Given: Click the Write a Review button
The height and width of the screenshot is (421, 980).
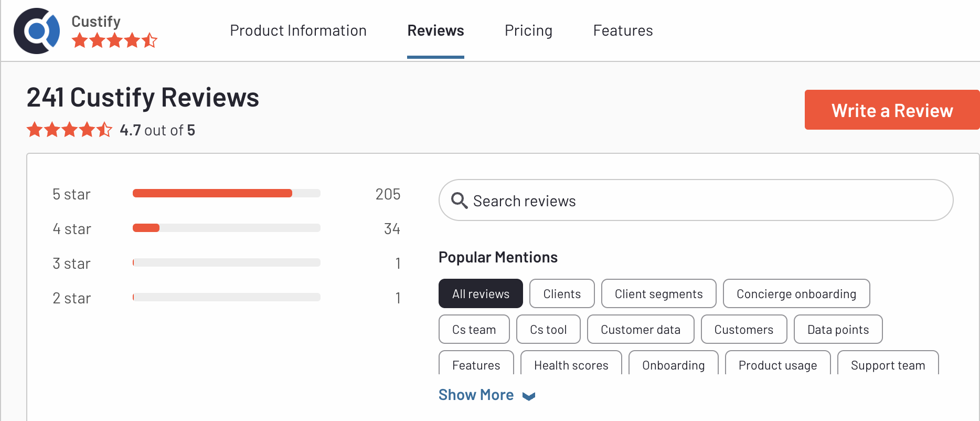Looking at the screenshot, I should [x=892, y=110].
